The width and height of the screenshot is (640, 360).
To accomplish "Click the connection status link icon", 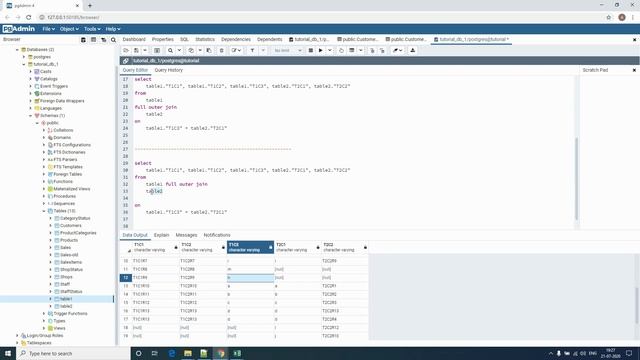I will point(126,60).
